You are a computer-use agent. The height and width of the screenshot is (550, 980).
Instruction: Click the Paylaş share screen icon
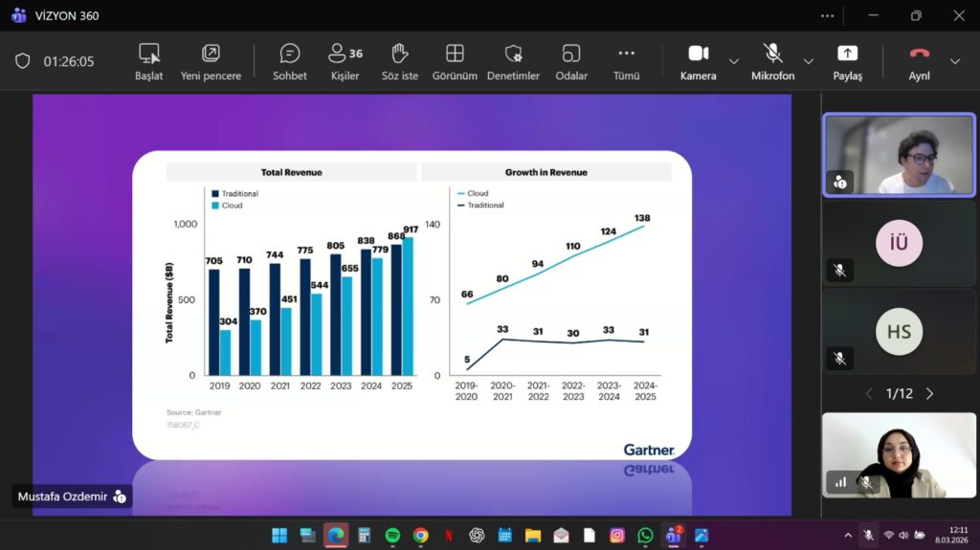[x=847, y=61]
